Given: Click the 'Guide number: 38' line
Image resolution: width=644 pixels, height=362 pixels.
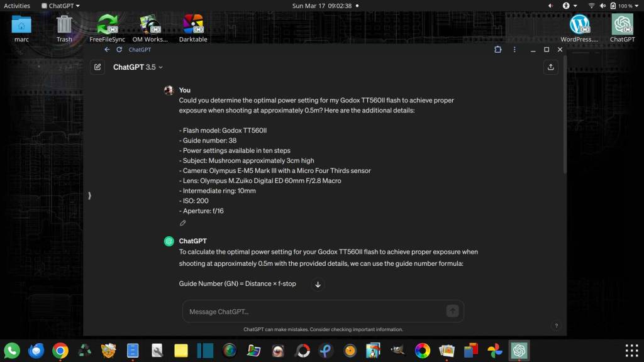Looking at the screenshot, I should 208,140.
